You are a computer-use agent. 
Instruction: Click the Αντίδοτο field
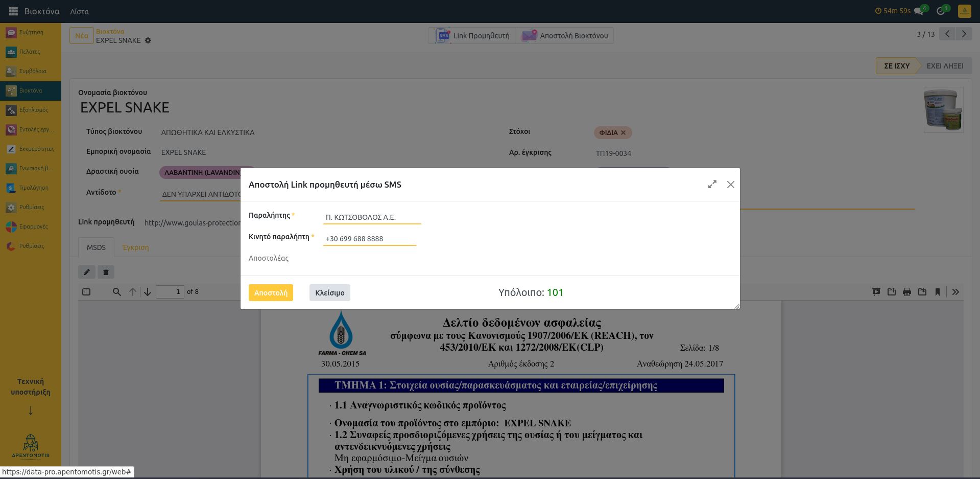pyautogui.click(x=200, y=194)
